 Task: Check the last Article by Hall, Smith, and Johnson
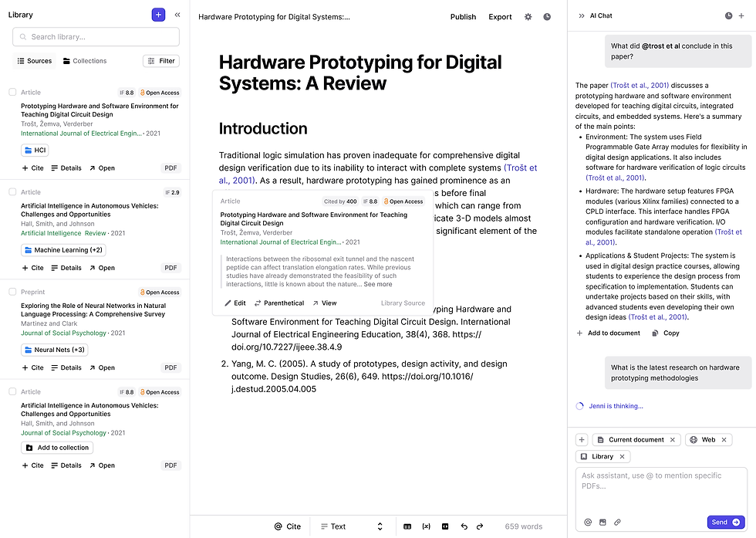pyautogui.click(x=13, y=391)
